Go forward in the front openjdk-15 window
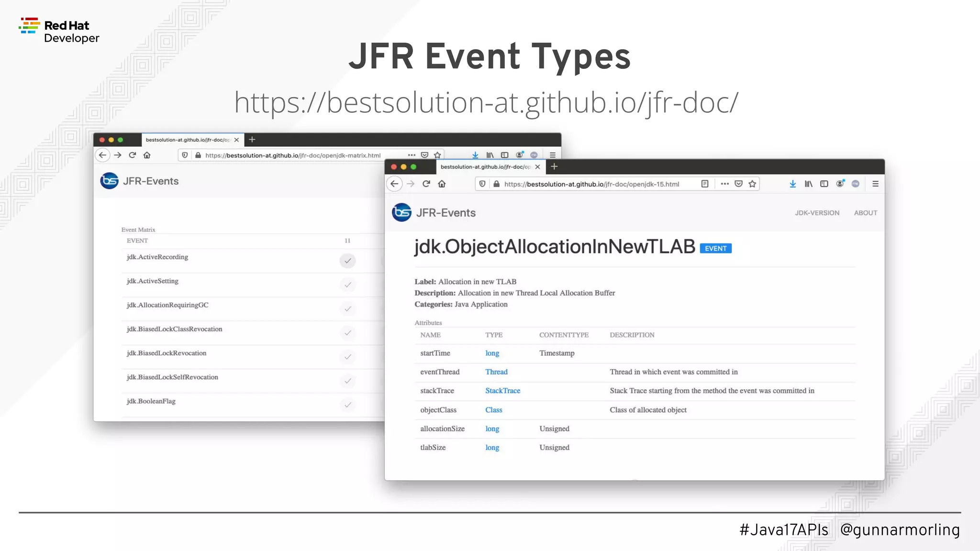The height and width of the screenshot is (551, 980). point(411,184)
